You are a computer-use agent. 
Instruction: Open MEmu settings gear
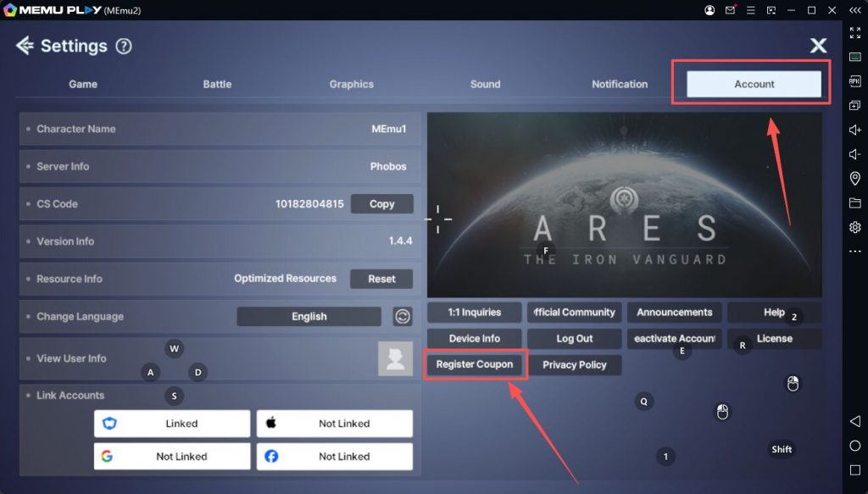tap(854, 227)
